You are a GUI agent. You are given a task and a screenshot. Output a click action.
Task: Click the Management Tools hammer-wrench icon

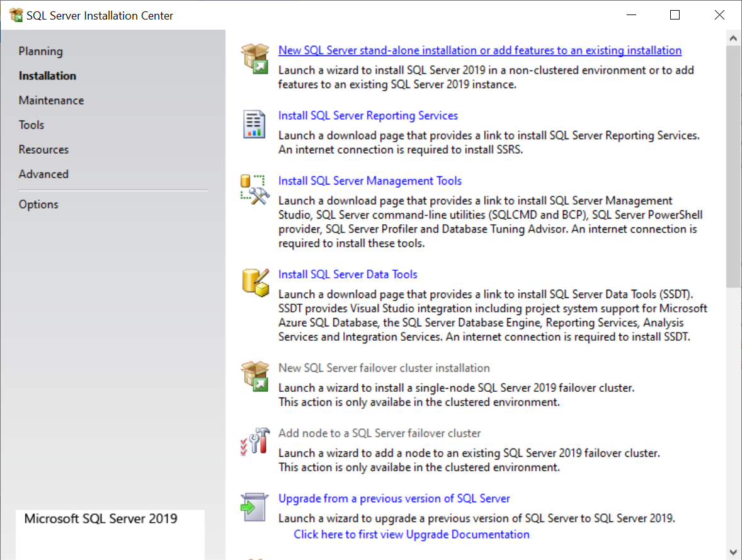pyautogui.click(x=255, y=190)
